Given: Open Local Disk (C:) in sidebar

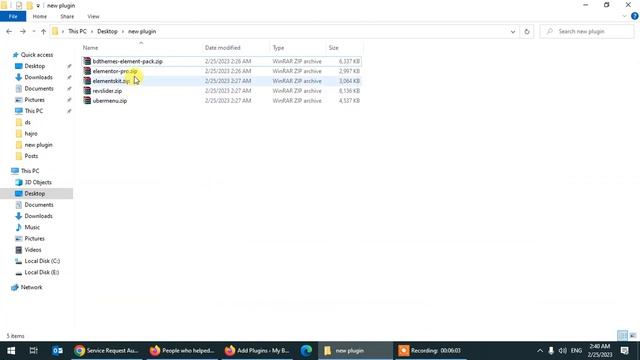Looking at the screenshot, I should pyautogui.click(x=42, y=261).
